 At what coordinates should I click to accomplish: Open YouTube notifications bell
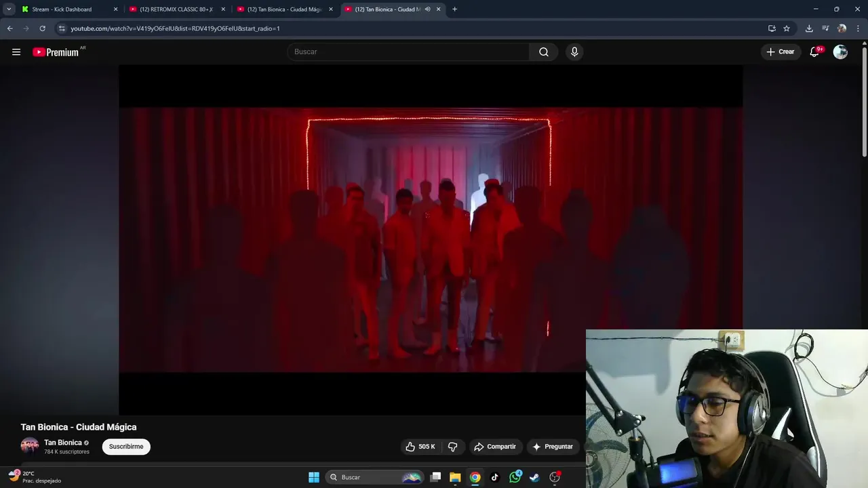(x=815, y=52)
